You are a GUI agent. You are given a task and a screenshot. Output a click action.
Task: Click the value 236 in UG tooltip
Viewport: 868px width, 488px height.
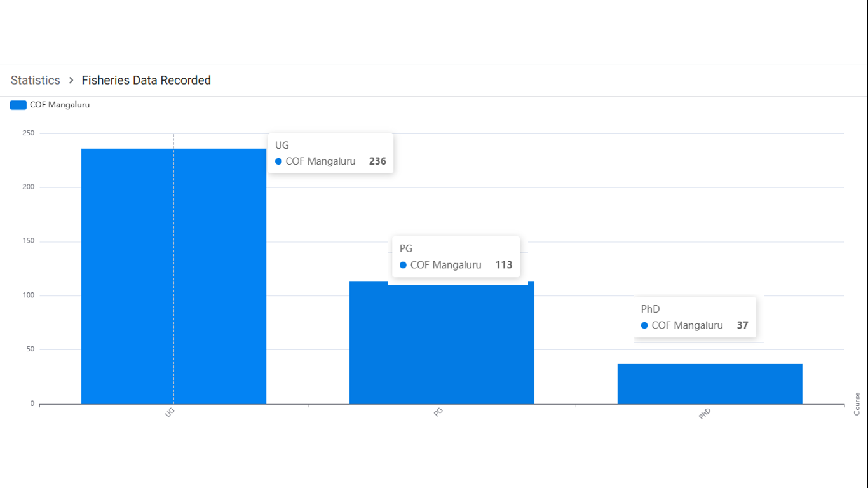tap(377, 161)
